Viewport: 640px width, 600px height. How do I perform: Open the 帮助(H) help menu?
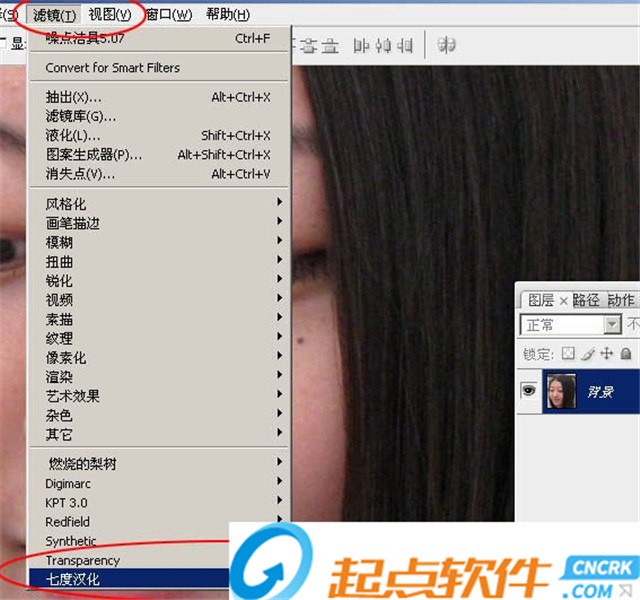(228, 15)
